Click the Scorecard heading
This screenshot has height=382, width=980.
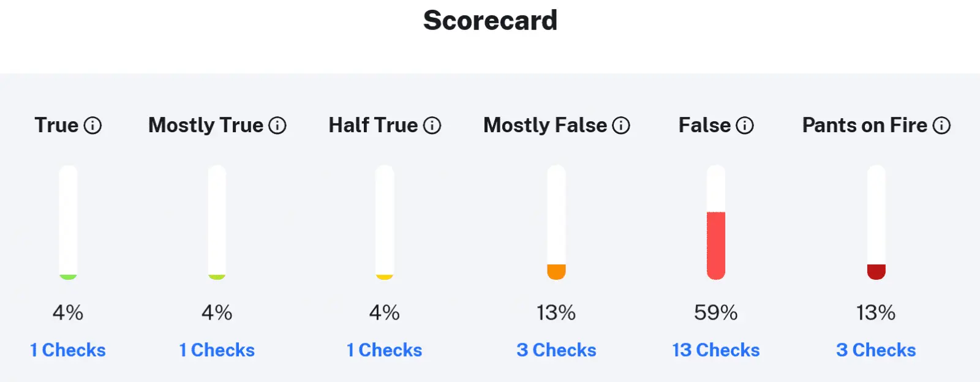tap(490, 20)
